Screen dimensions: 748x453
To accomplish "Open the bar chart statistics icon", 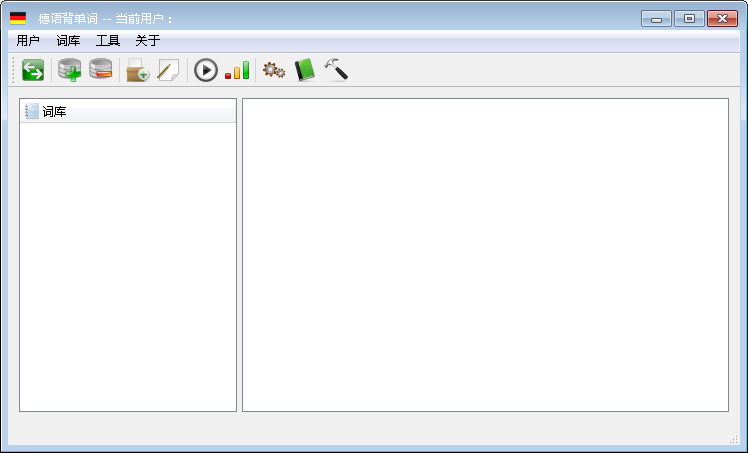I will [x=237, y=70].
